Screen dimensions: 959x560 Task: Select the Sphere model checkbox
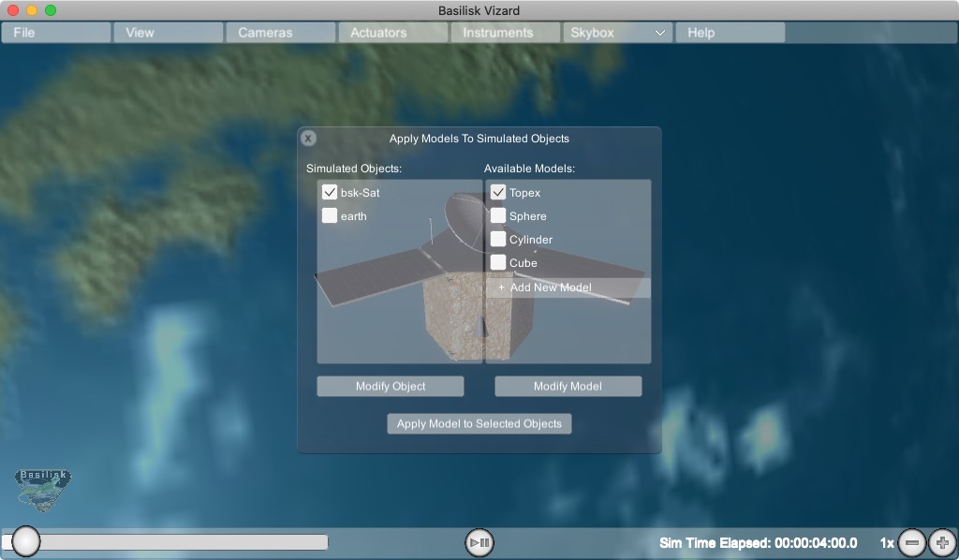[498, 216]
